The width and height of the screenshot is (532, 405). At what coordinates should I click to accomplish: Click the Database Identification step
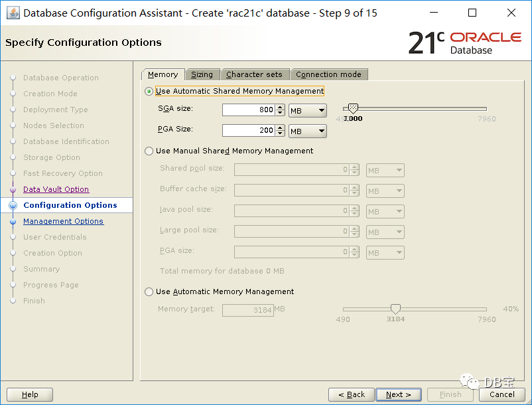point(66,141)
